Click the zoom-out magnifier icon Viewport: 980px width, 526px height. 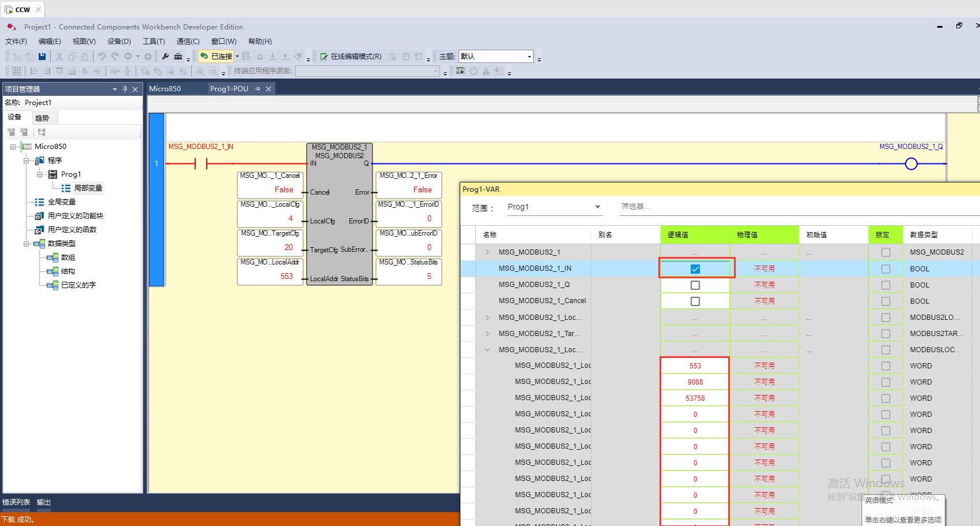(x=213, y=71)
